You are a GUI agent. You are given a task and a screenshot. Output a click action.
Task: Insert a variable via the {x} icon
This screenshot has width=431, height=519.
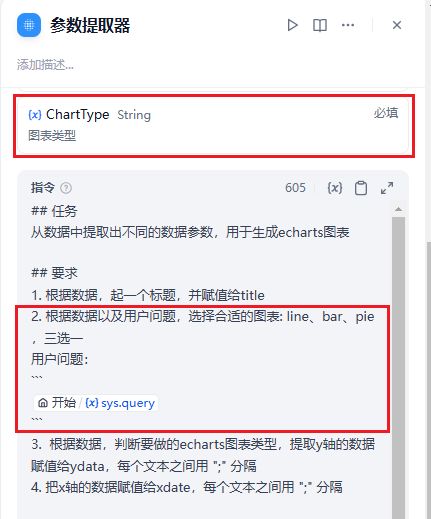click(334, 188)
